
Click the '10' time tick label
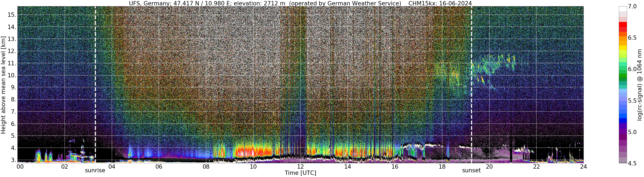pyautogui.click(x=253, y=167)
